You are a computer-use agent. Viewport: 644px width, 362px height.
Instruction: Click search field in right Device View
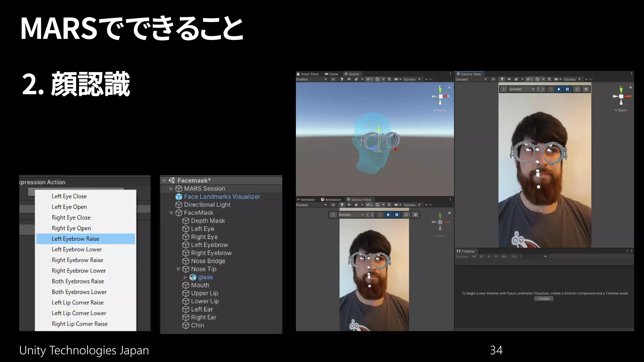click(x=608, y=79)
